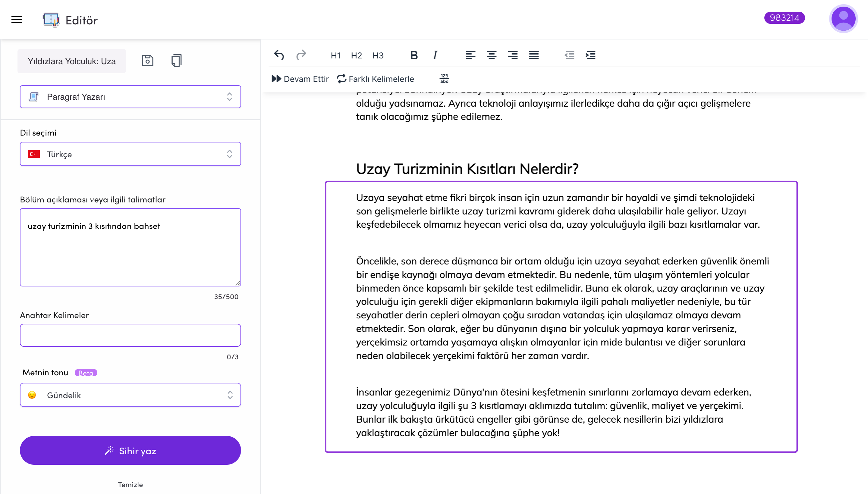Click the heading Uzay Turizminin Kısıtları Nelerdir?

click(x=467, y=169)
